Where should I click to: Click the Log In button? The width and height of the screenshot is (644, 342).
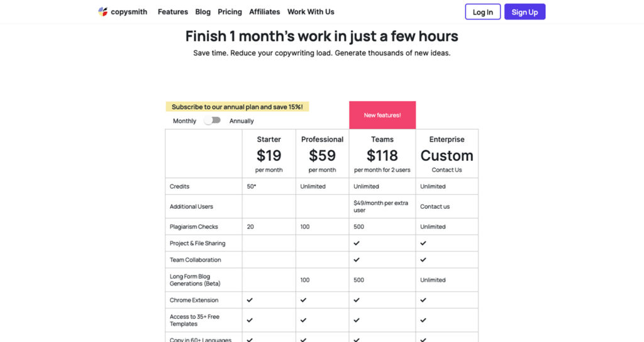coord(483,12)
